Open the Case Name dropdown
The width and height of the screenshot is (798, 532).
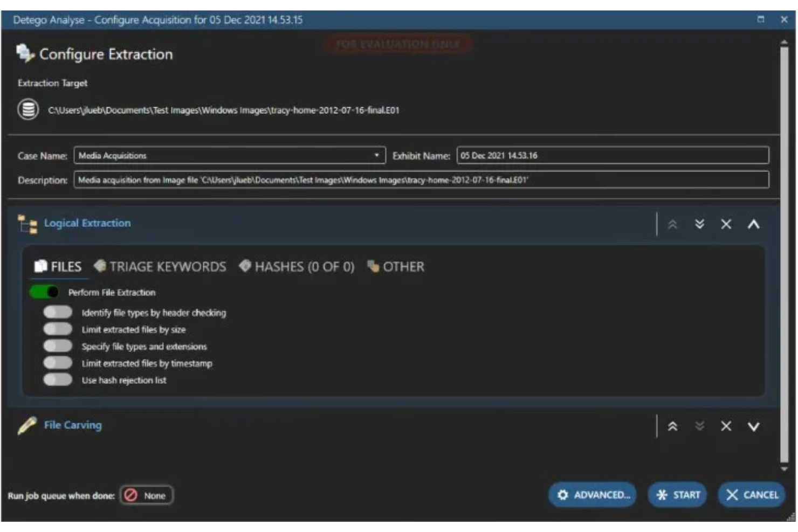tap(230, 155)
